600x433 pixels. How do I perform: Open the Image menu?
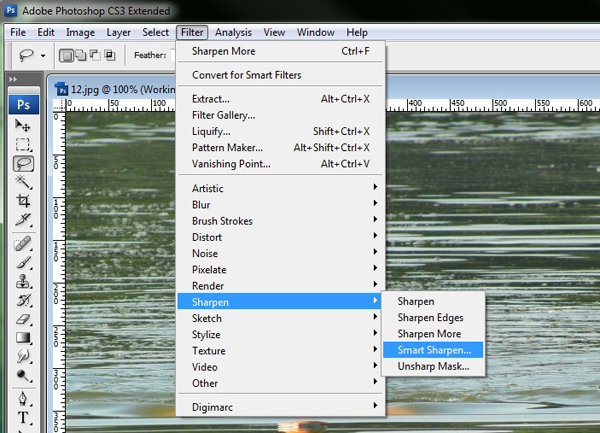tap(80, 33)
